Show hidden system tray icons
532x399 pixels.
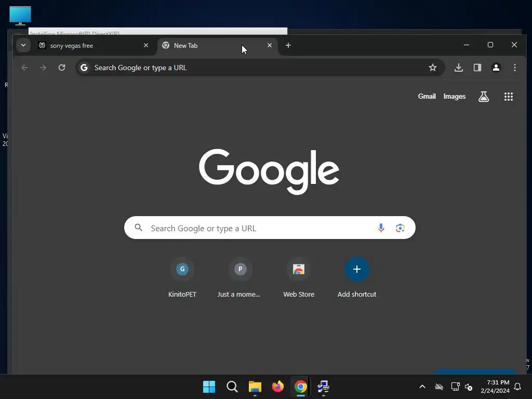tap(422, 387)
